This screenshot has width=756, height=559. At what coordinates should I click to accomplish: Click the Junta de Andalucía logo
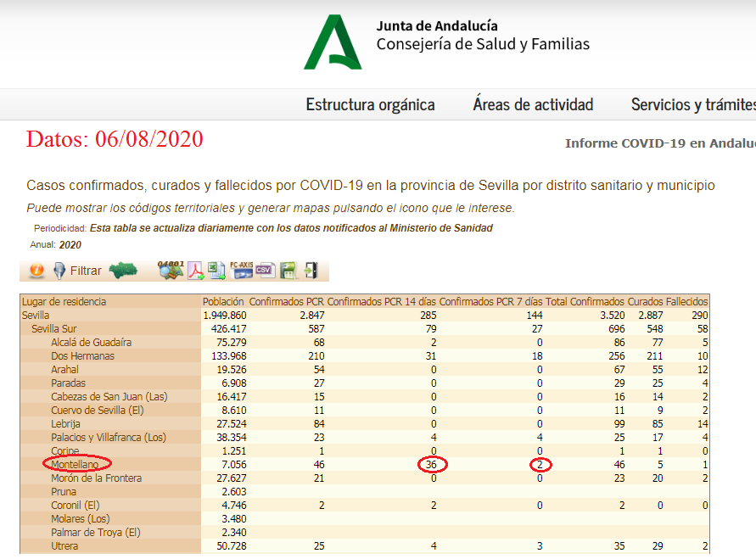tap(333, 42)
